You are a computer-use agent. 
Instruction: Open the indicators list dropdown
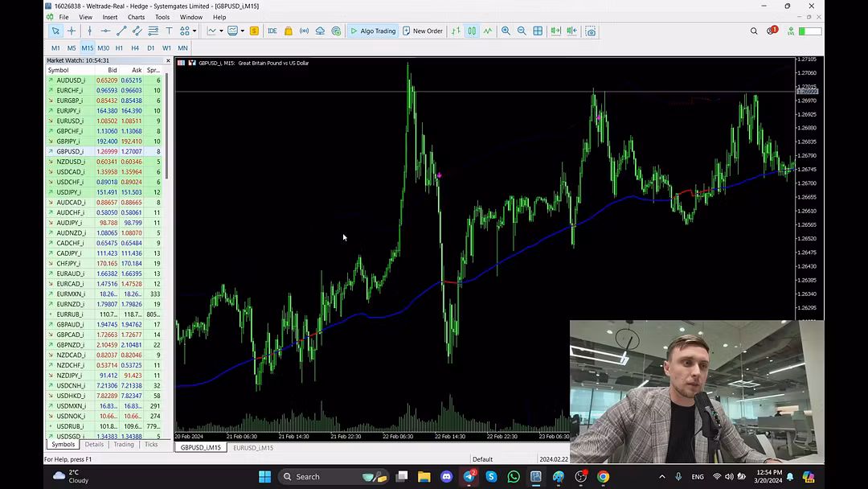222,31
